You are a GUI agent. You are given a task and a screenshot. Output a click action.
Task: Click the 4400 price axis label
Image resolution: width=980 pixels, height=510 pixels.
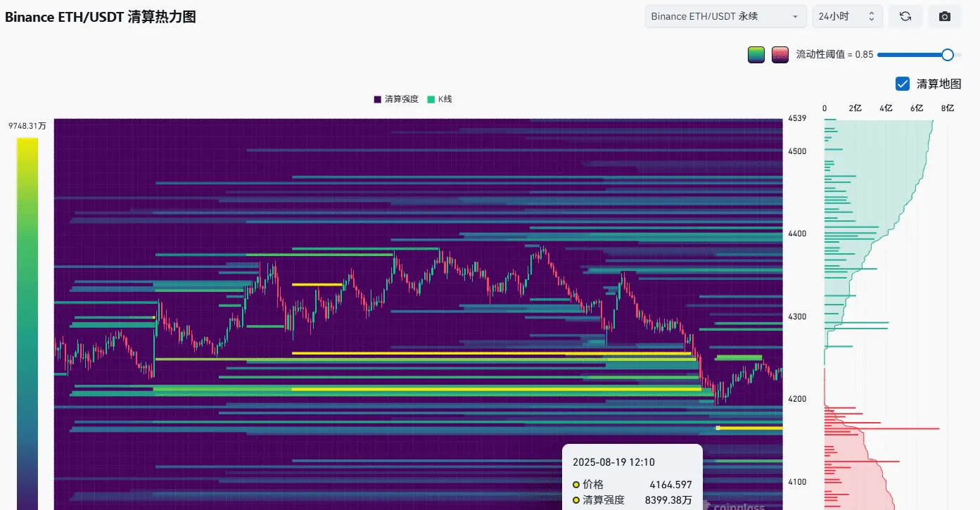(797, 234)
